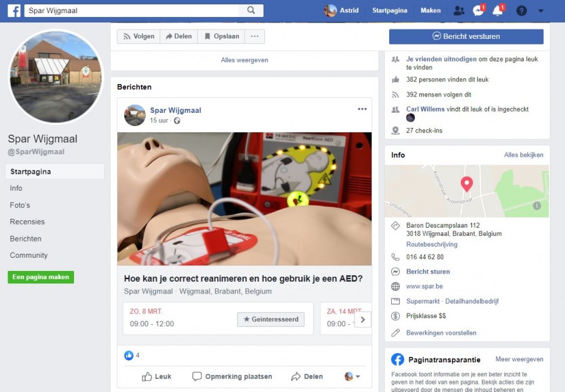
Task: Click the Facebook logo icon
Action: [14, 11]
